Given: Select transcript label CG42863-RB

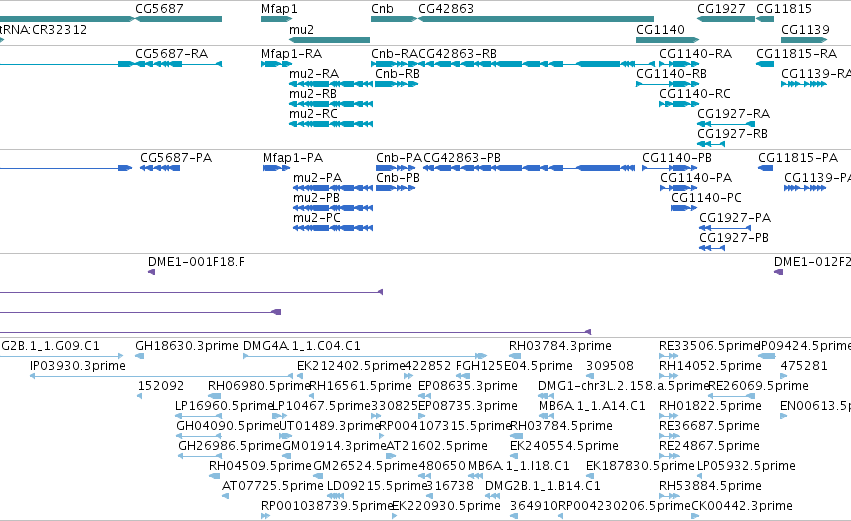Looking at the screenshot, I should pos(458,54).
